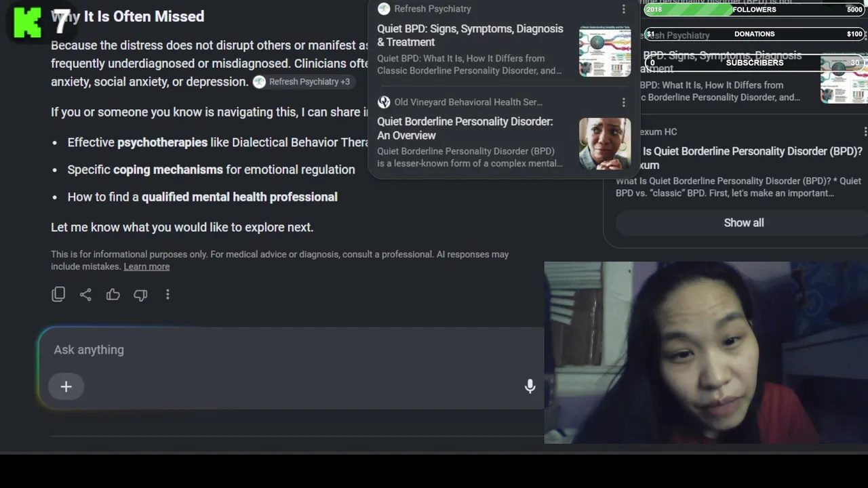Share the AI response via the share icon
The height and width of the screenshot is (488, 868).
pos(85,294)
